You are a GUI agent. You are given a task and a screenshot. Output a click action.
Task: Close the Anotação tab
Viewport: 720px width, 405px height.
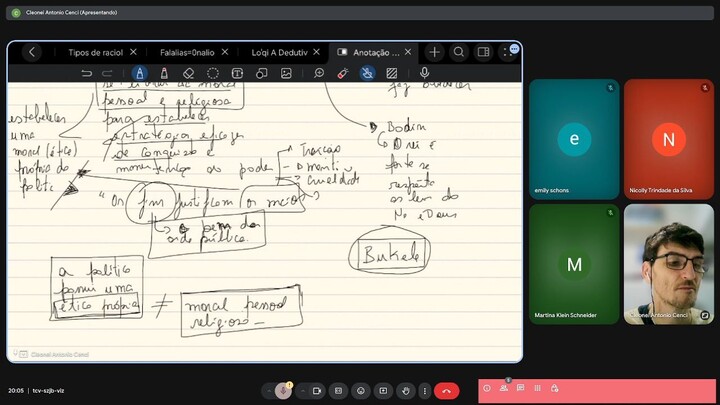[408, 52]
